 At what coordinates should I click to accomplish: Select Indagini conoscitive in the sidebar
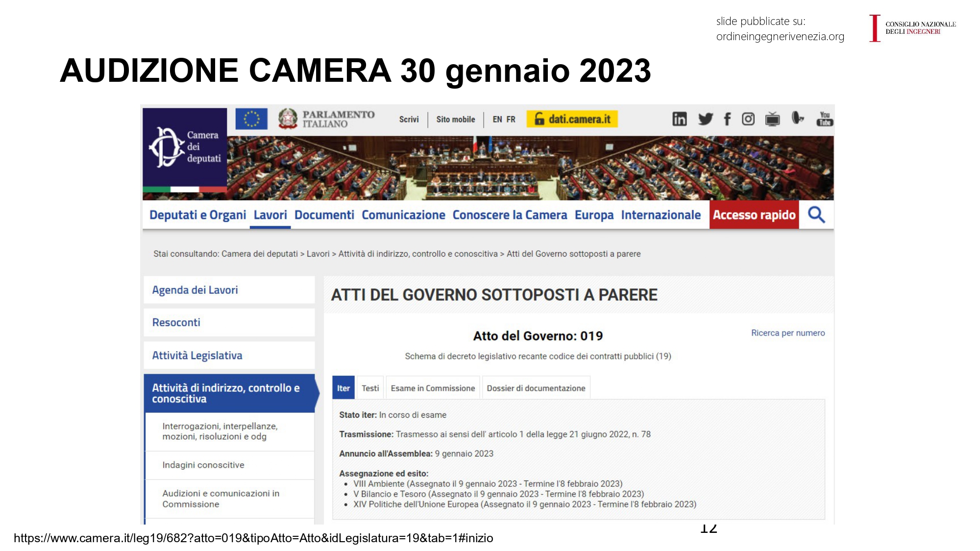(203, 465)
